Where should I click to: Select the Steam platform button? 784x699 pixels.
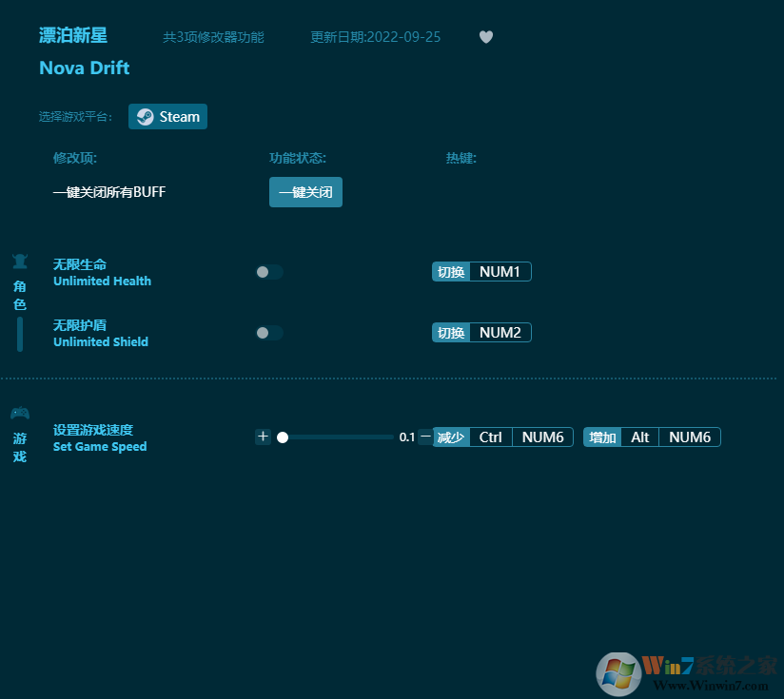tap(168, 116)
